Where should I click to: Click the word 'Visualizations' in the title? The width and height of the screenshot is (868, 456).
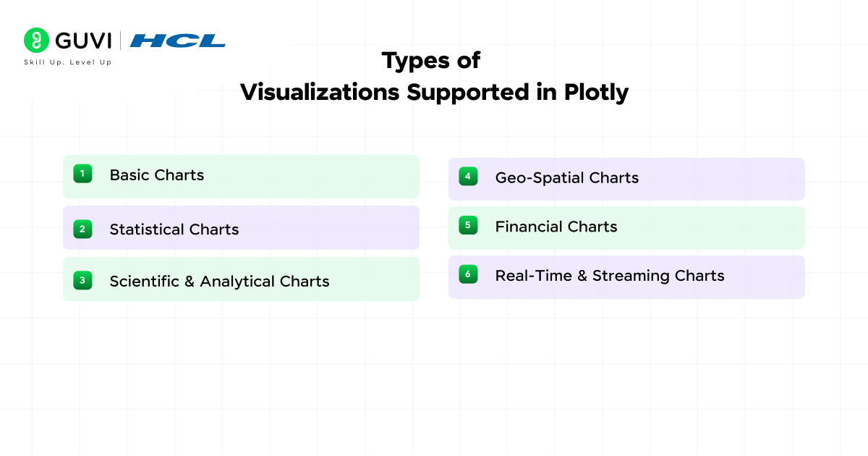[x=320, y=93]
